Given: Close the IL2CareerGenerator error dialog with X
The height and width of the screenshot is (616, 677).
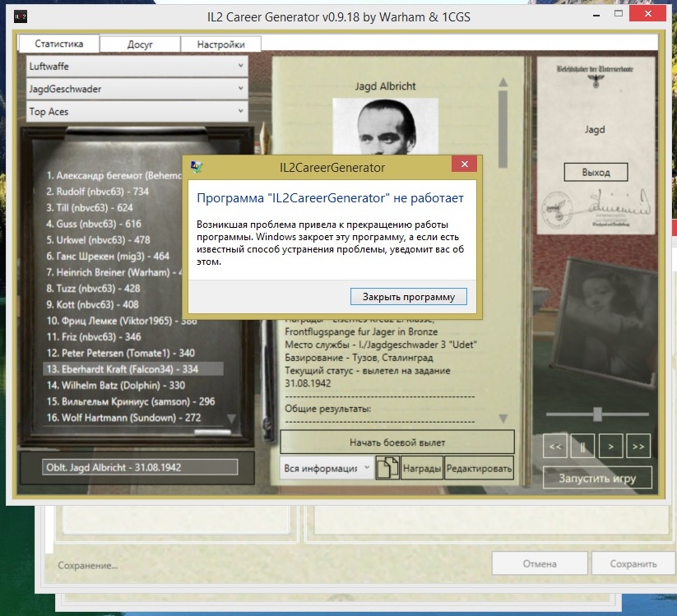Looking at the screenshot, I should pyautogui.click(x=465, y=164).
